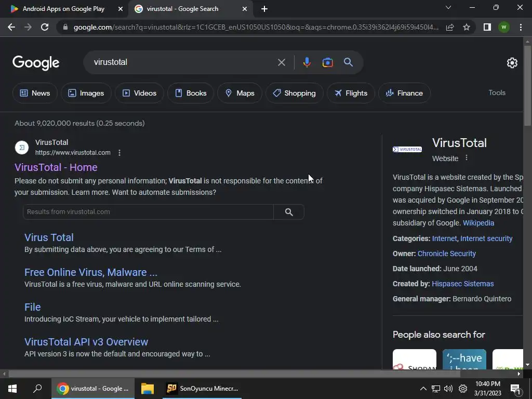The height and width of the screenshot is (399, 532).
Task: Close the Android Apps on Google Play tab
Action: click(x=121, y=9)
